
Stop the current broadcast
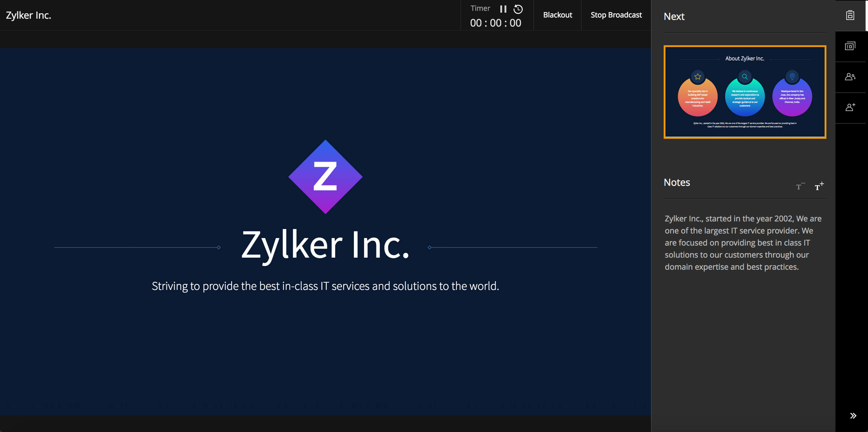pos(616,15)
